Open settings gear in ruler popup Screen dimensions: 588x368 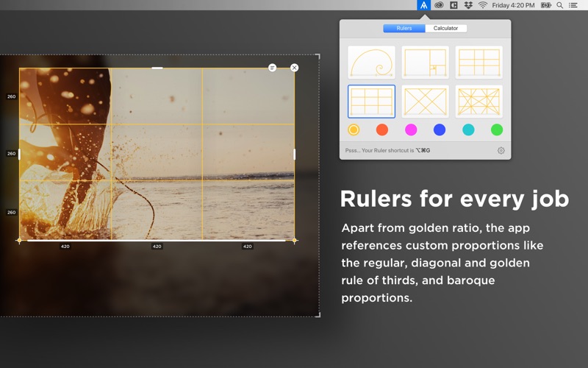501,151
